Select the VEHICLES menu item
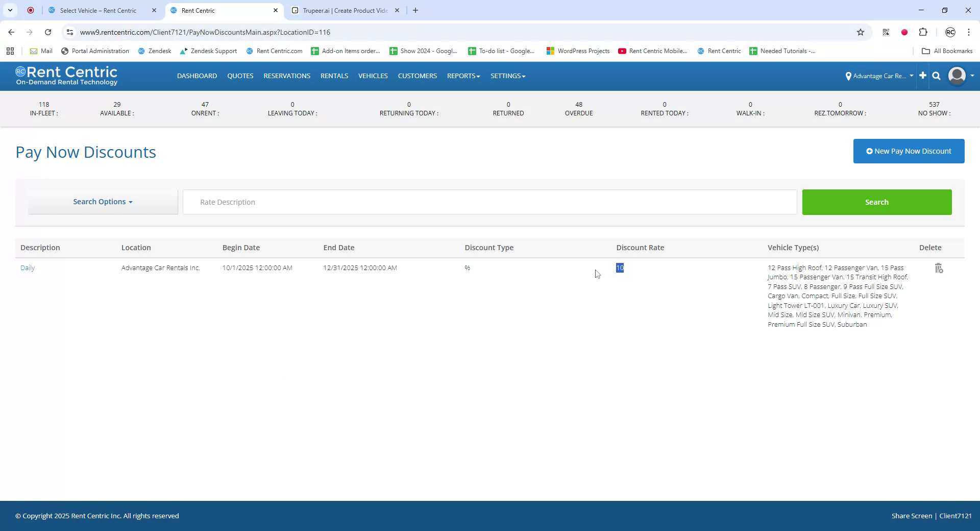This screenshot has width=980, height=531. 373,76
